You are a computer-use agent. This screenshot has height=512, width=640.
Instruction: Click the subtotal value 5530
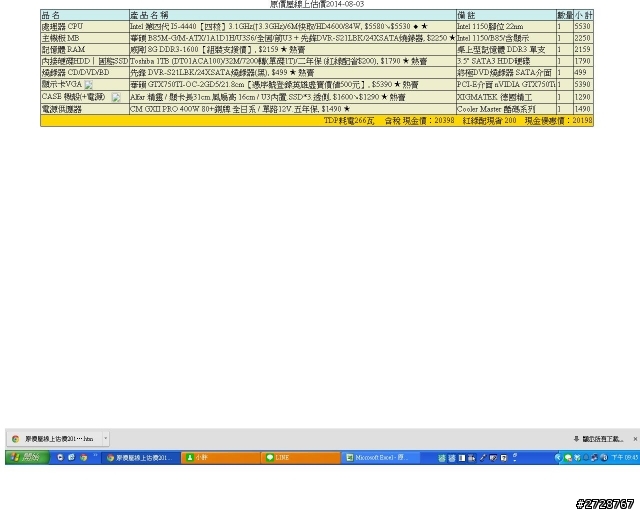[x=582, y=27]
